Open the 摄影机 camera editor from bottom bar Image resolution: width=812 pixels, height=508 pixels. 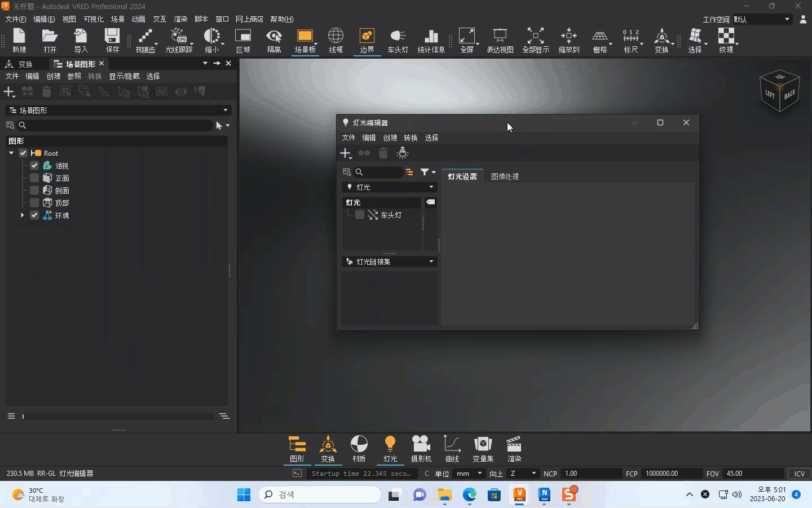pyautogui.click(x=421, y=449)
